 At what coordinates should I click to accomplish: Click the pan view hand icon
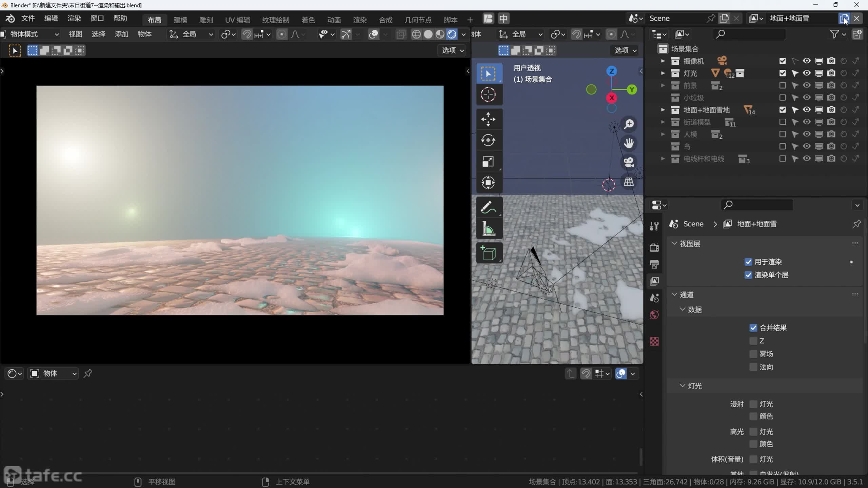point(629,143)
